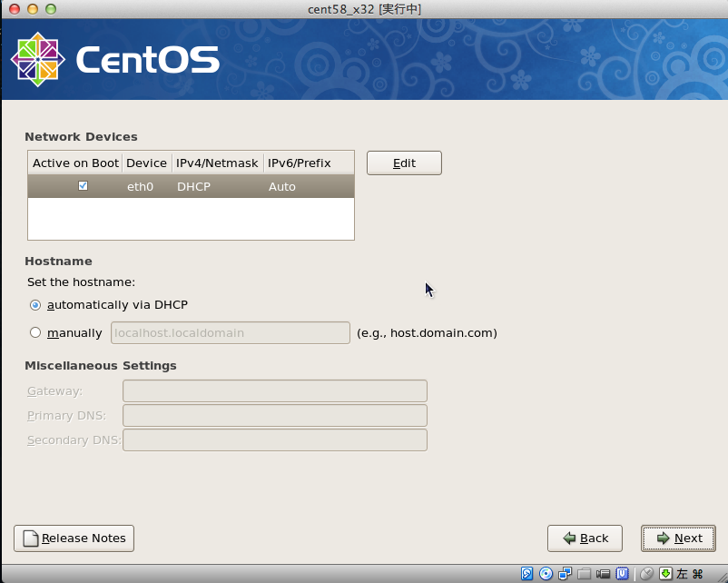Click the video capture camera status icon
This screenshot has width=728, height=583.
tap(603, 574)
